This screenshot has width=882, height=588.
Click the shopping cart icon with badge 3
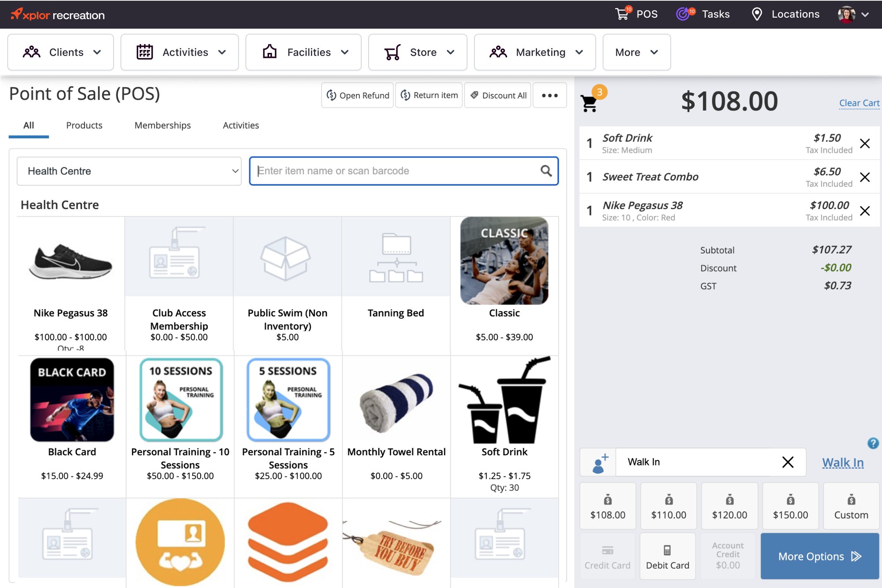(x=590, y=104)
